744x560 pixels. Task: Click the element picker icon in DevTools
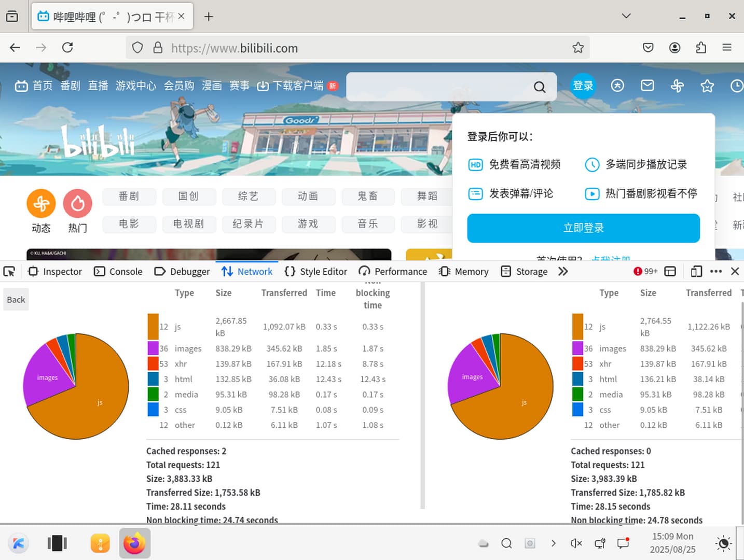click(x=9, y=271)
